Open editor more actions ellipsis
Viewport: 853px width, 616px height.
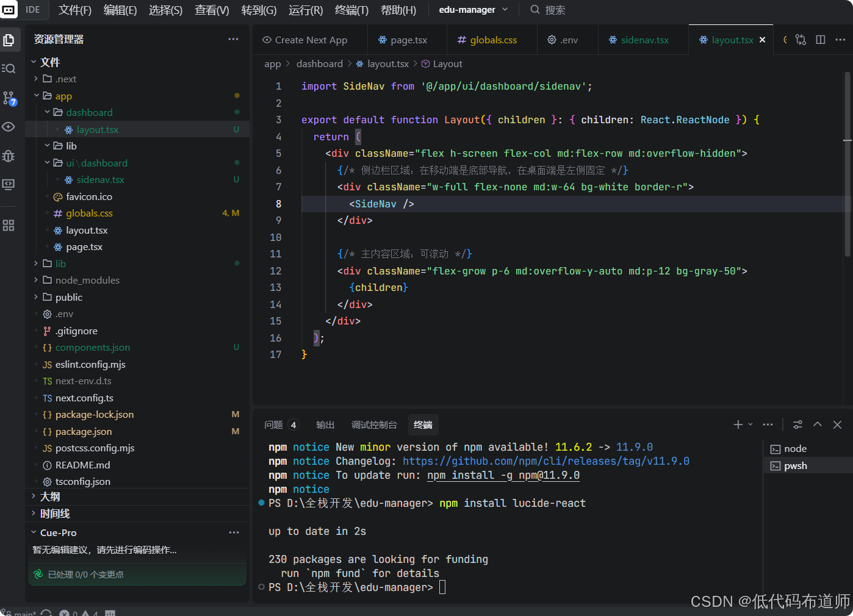click(x=840, y=40)
